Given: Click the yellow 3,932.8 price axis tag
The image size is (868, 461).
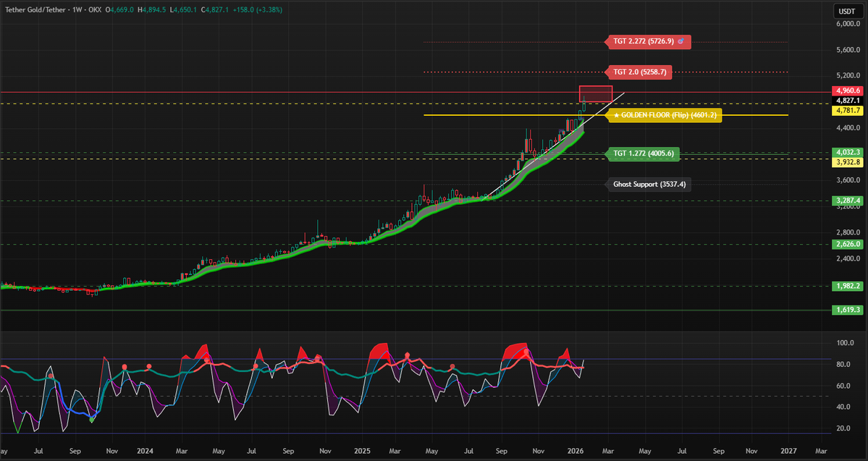Looking at the screenshot, I should coord(848,162).
